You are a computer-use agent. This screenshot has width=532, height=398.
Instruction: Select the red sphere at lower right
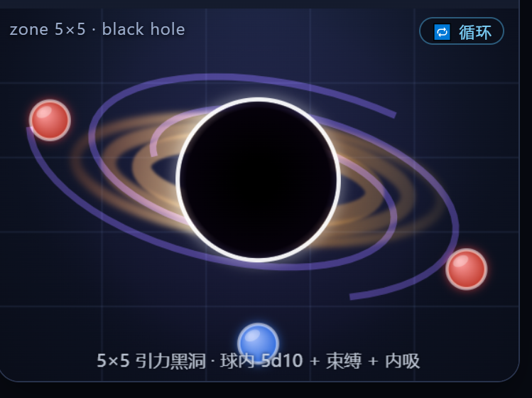click(467, 269)
